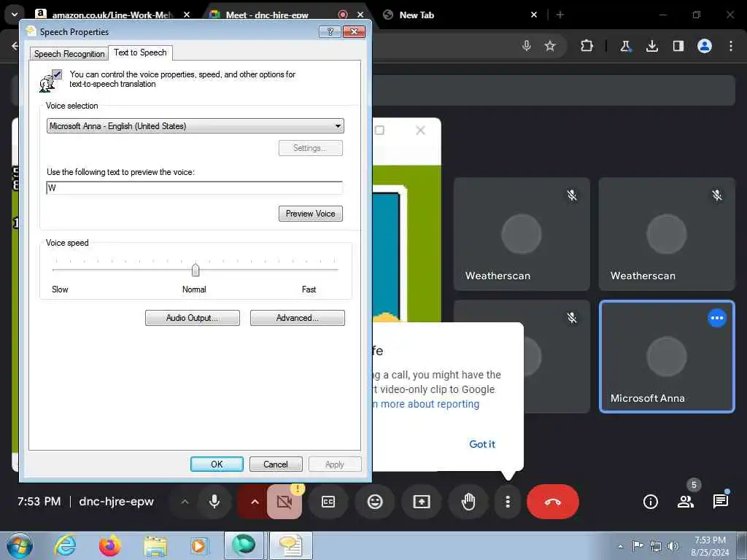Select the Microsoft Anna participant tile
747x560 pixels.
click(x=667, y=356)
